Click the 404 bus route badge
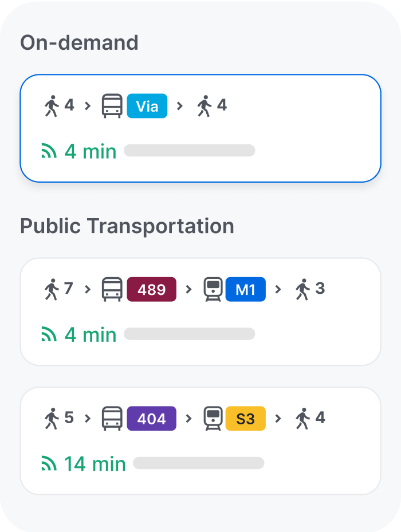Image resolution: width=401 pixels, height=532 pixels. tap(151, 418)
